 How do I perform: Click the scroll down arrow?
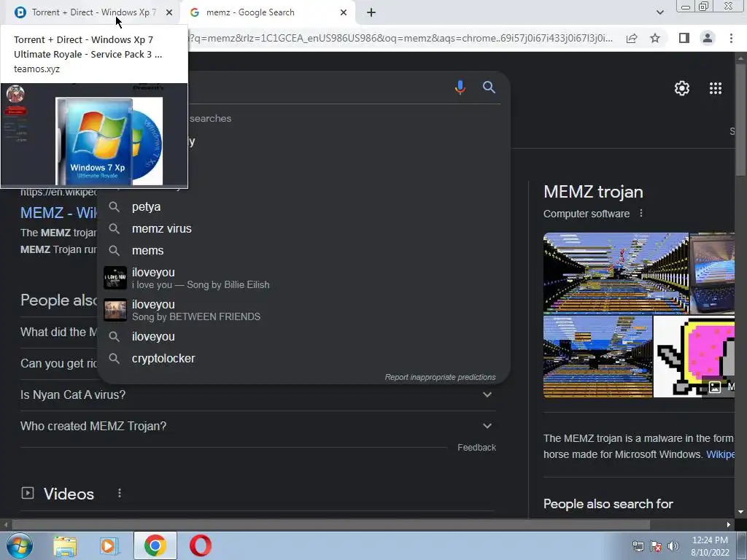click(740, 512)
